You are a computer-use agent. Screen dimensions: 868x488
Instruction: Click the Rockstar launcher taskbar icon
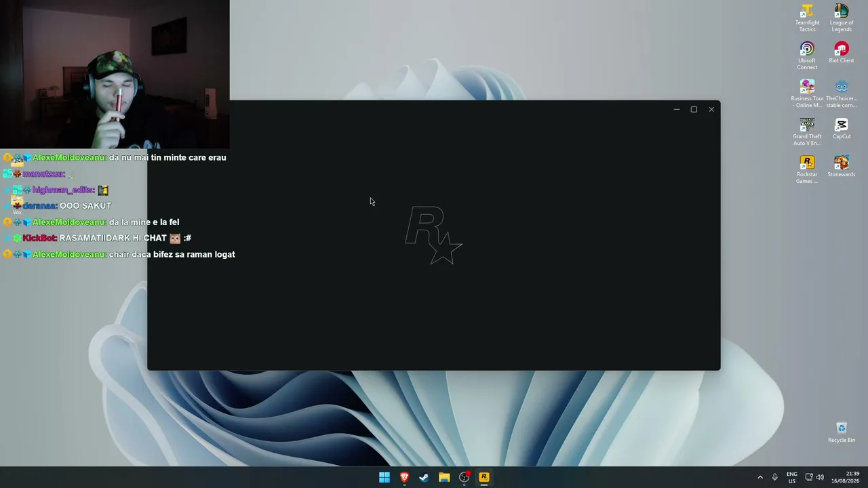coord(484,477)
